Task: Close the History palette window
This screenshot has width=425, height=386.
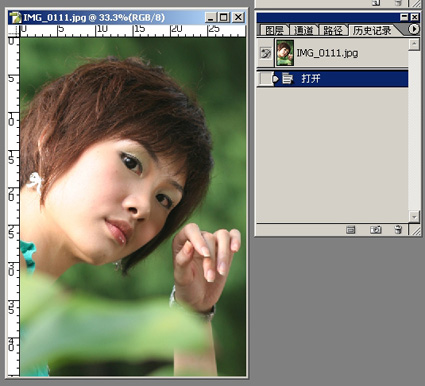Action: (414, 17)
